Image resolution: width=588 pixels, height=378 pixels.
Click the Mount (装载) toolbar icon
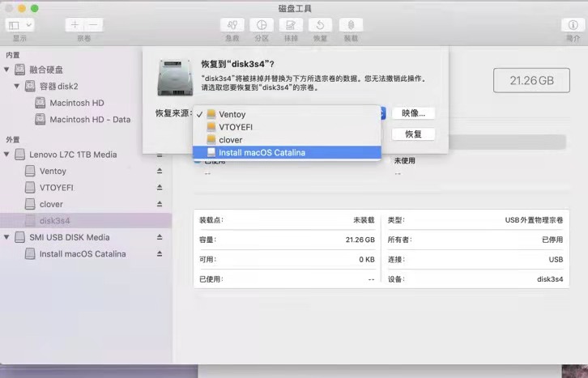coord(351,25)
